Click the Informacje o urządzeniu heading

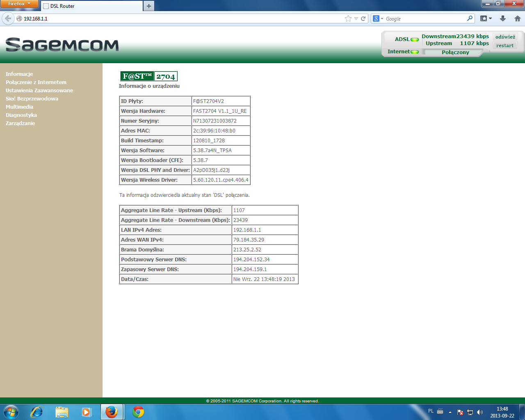point(149,86)
